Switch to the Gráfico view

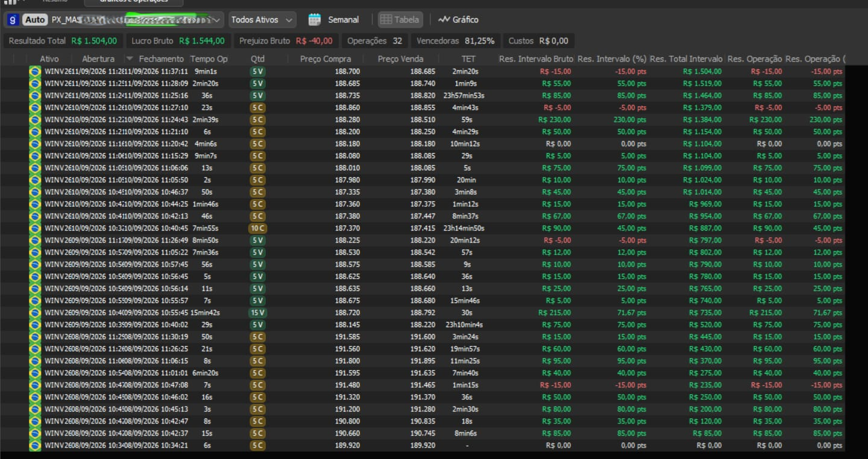pos(458,20)
